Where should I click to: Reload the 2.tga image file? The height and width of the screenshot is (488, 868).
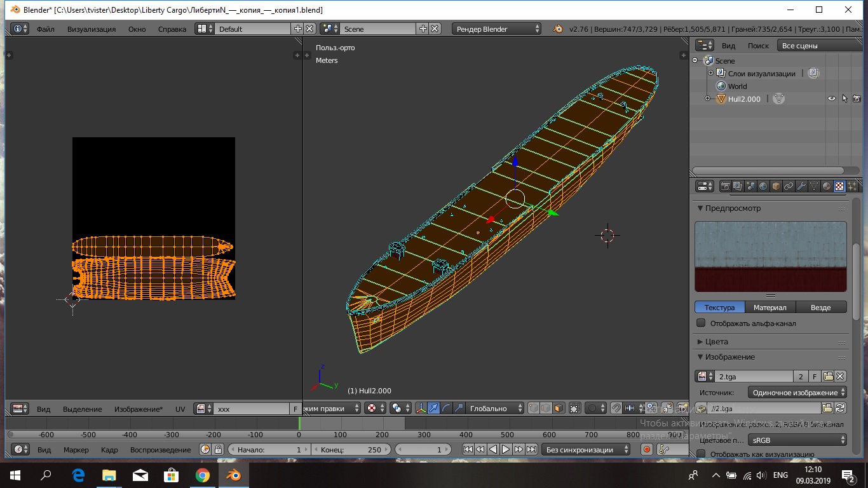click(840, 409)
